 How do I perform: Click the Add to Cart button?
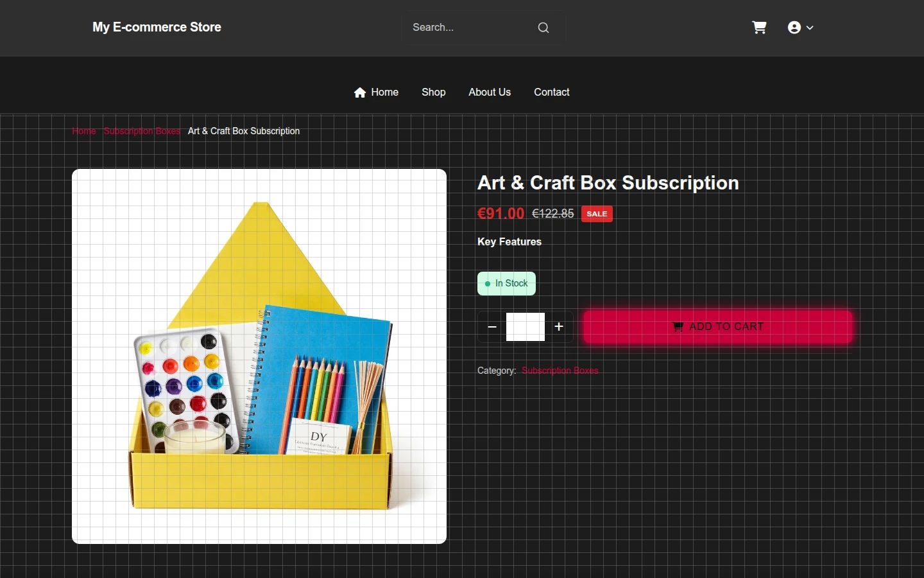(x=717, y=327)
